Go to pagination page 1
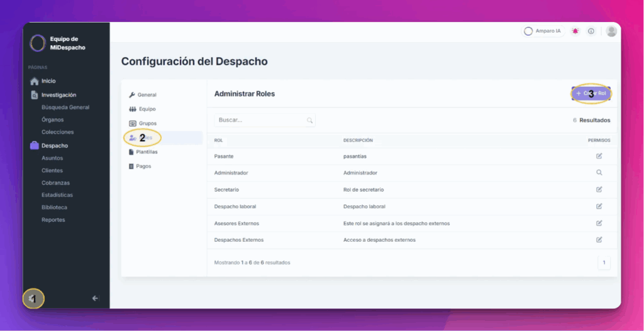The width and height of the screenshot is (644, 331). [604, 263]
